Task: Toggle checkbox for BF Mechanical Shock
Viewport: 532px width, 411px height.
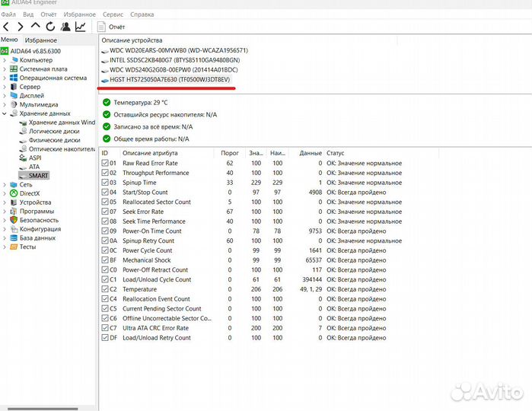Action: pos(105,260)
